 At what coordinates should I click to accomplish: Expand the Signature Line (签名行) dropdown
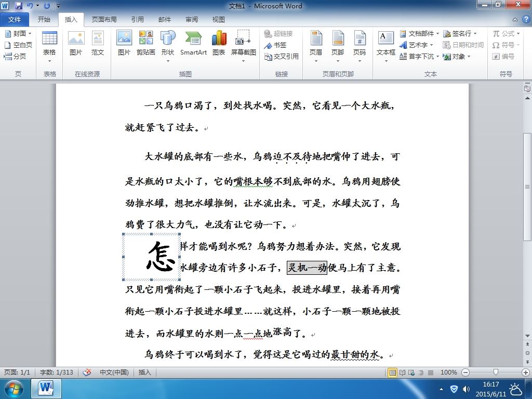(x=475, y=34)
